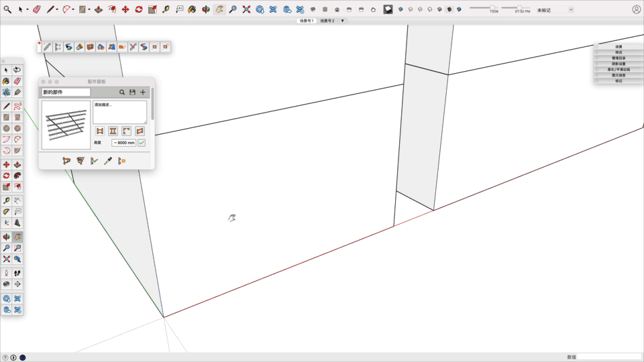Select the Tape Measure tool
This screenshot has height=362, width=644.
tap(166, 9)
